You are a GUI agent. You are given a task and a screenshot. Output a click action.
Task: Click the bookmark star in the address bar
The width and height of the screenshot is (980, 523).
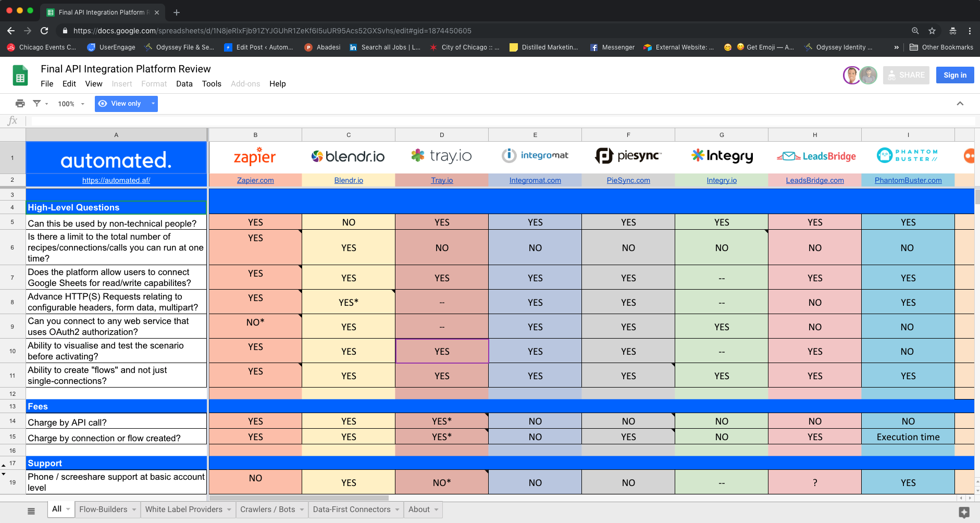point(932,31)
